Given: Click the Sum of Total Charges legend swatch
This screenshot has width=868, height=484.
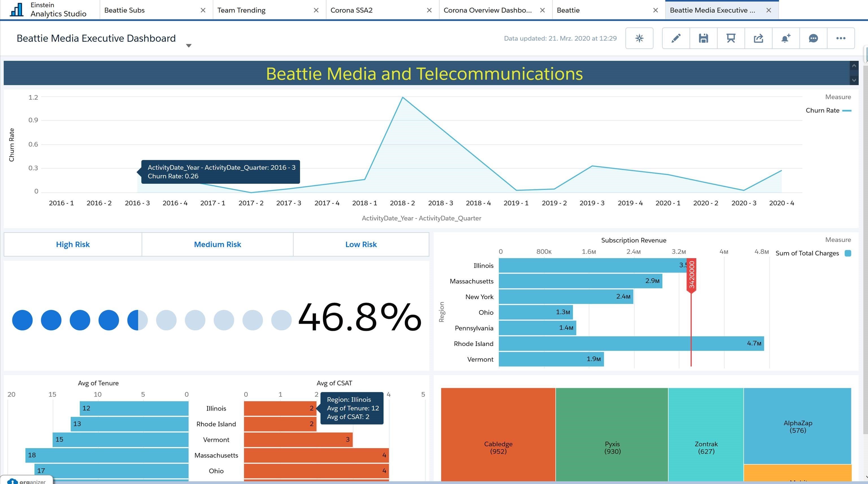Looking at the screenshot, I should coord(848,253).
